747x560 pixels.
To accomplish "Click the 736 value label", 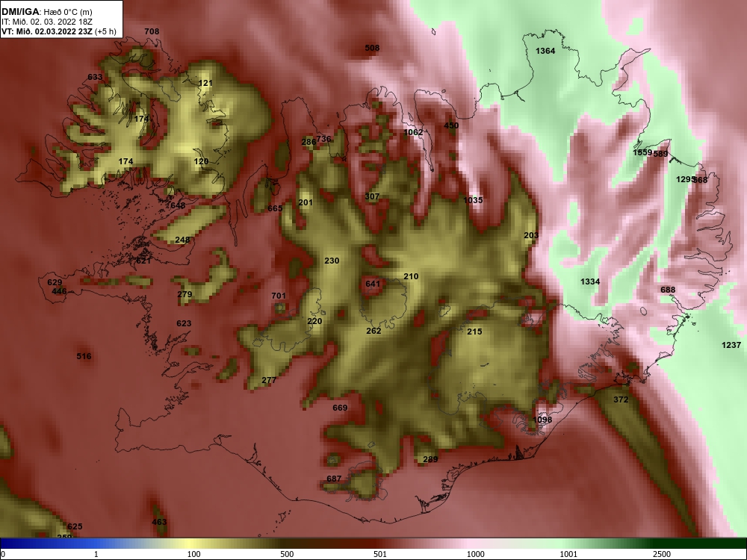I will 323,139.
